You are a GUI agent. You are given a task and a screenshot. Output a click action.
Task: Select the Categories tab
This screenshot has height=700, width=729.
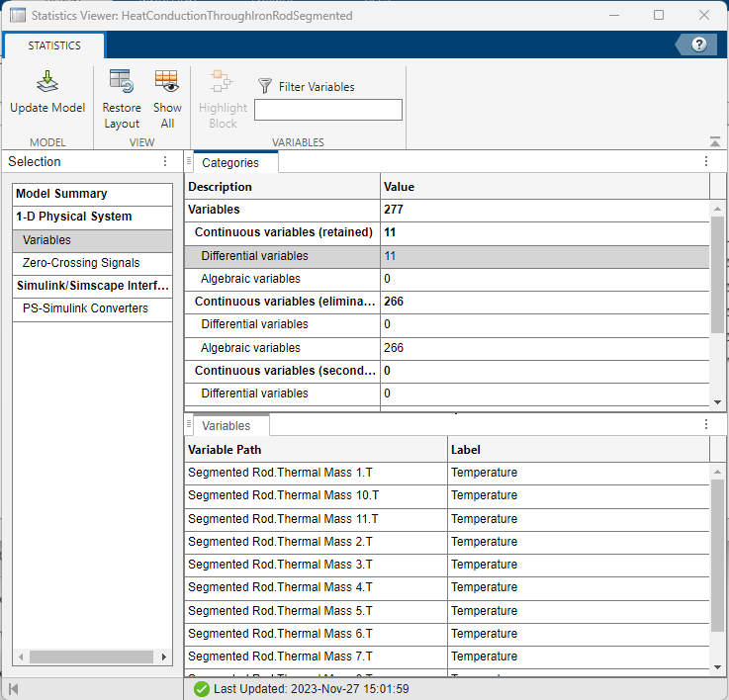tap(230, 163)
